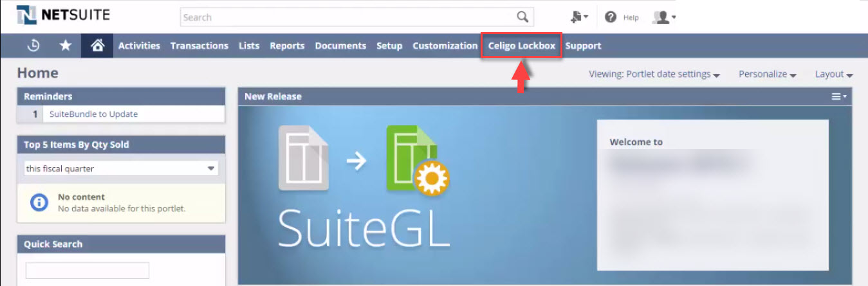The image size is (868, 286).
Task: Click the Home page title
Action: (38, 73)
